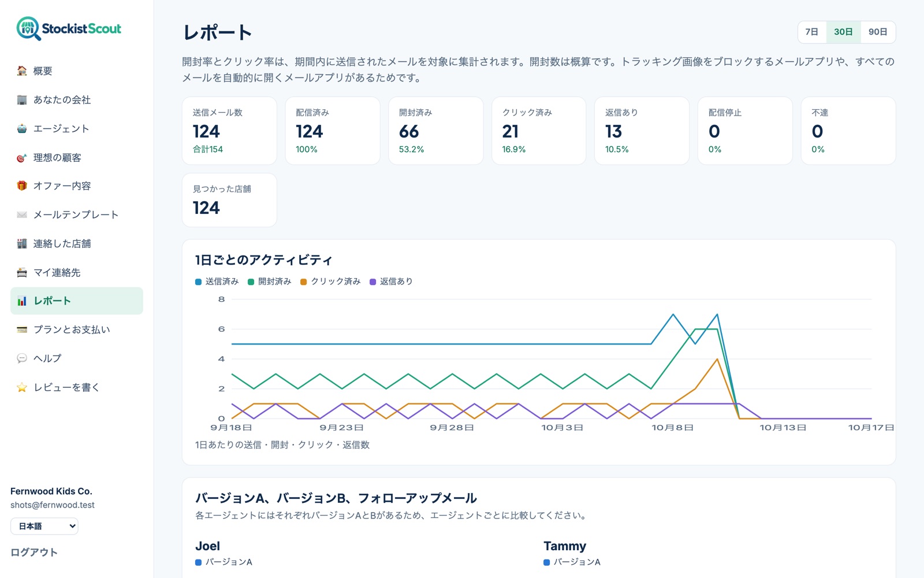Click the クリック済み 21 stat card
This screenshot has height=578, width=924.
[x=539, y=131]
